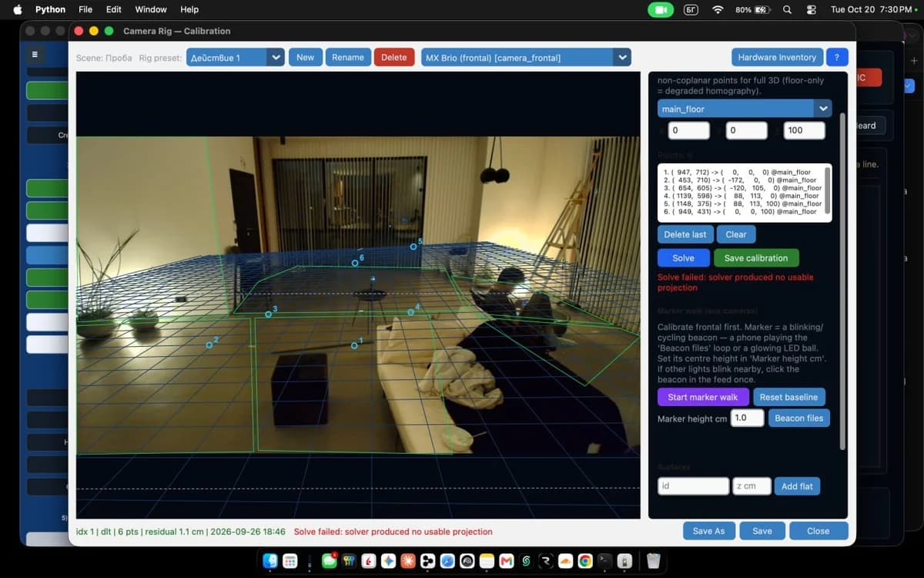Image resolution: width=924 pixels, height=578 pixels.
Task: Open Gmail icon in the dock
Action: pos(507,561)
